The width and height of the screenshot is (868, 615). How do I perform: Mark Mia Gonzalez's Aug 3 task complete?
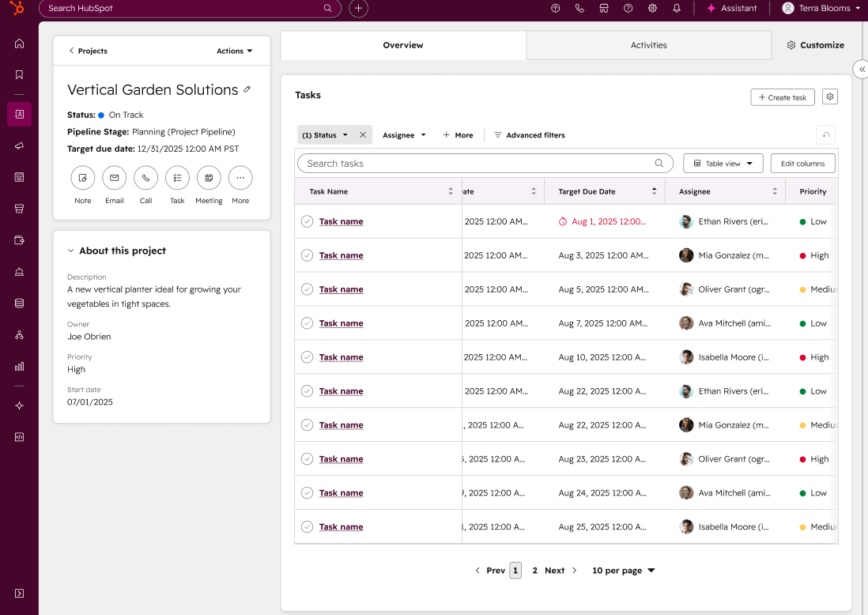coord(308,255)
